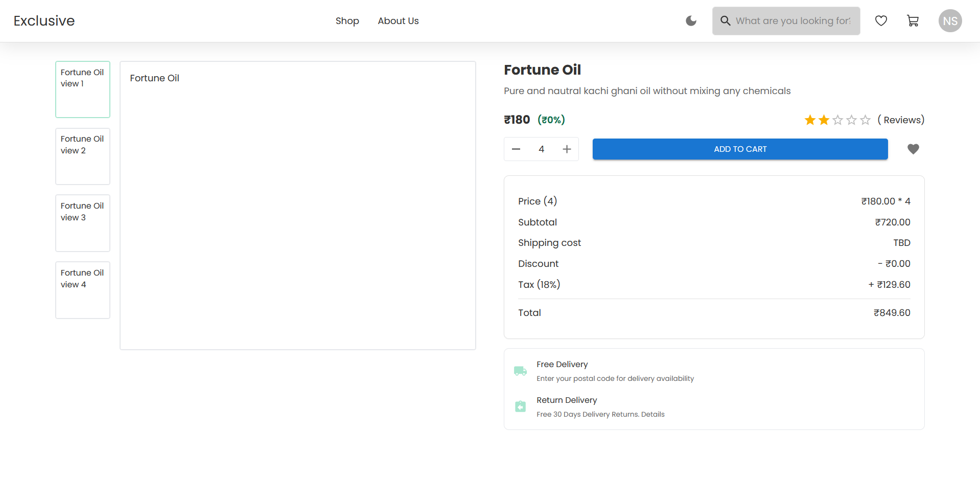Select the Fortune Oil view 3 thumbnail
The image size is (980, 499).
pyautogui.click(x=83, y=223)
